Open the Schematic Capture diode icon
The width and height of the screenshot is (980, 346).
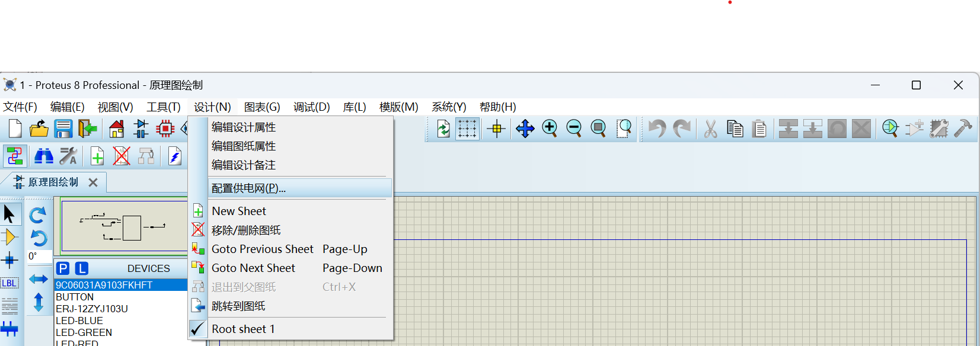point(141,128)
